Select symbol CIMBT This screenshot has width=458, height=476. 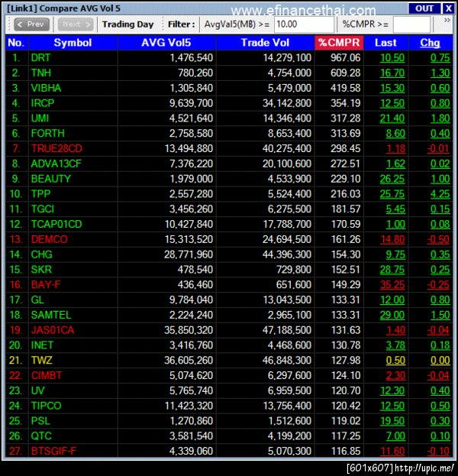pos(47,375)
